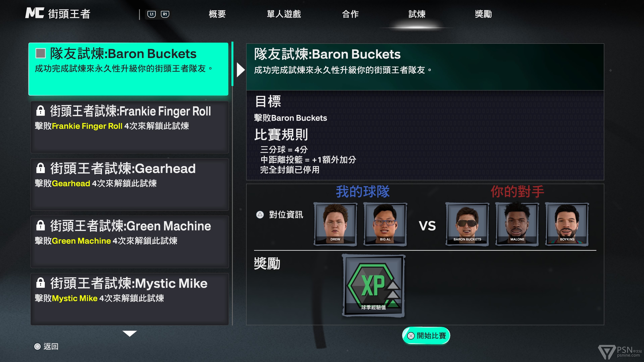This screenshot has width=644, height=362.
Task: Go back using the 返回 button
Action: click(46, 346)
